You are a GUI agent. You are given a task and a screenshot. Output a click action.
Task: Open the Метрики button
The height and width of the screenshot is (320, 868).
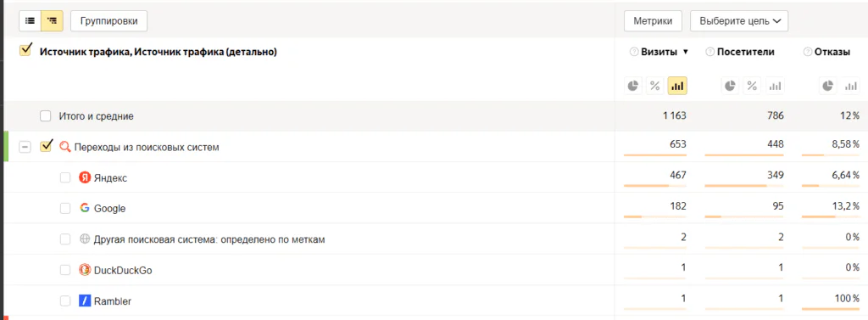click(x=654, y=21)
